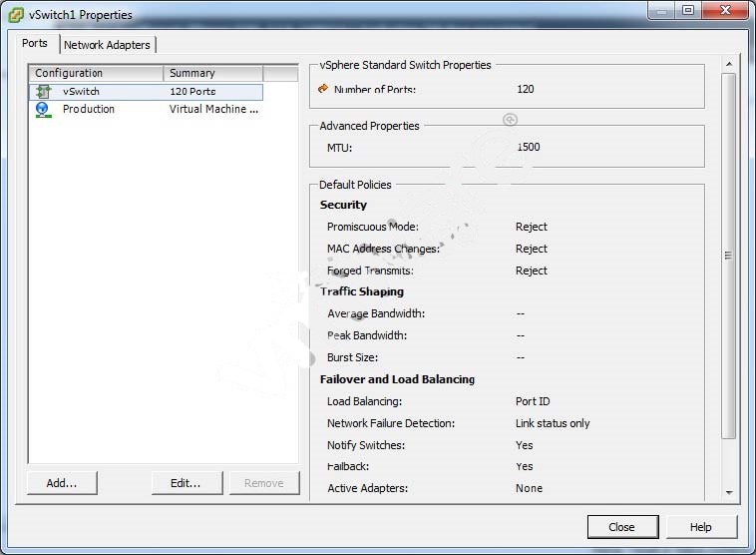Viewport: 756px width, 555px height.
Task: Click the 'Network Failure Detection:' label
Action: [391, 423]
